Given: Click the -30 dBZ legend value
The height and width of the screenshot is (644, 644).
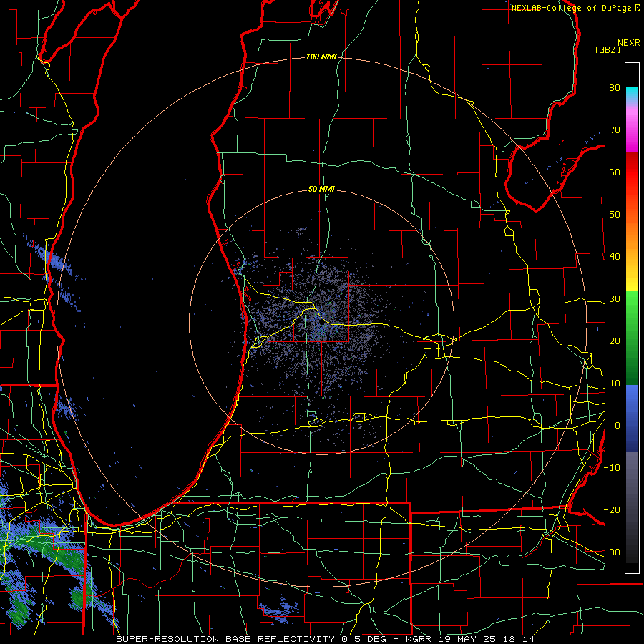Looking at the screenshot, I should [612, 552].
